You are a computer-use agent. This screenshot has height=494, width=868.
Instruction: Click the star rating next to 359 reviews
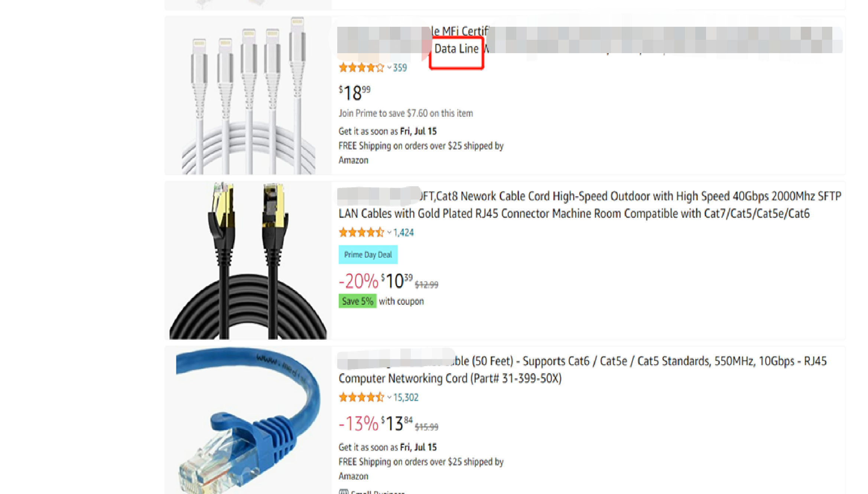361,68
